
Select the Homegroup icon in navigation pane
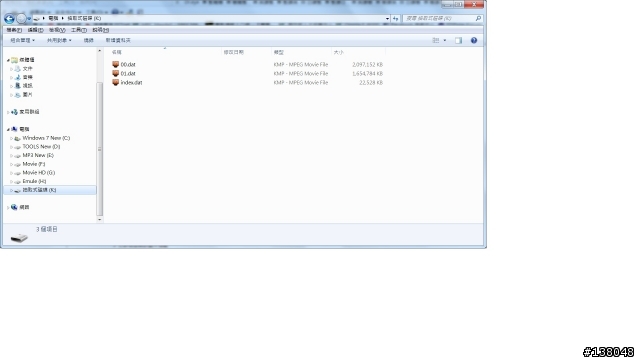(x=14, y=112)
